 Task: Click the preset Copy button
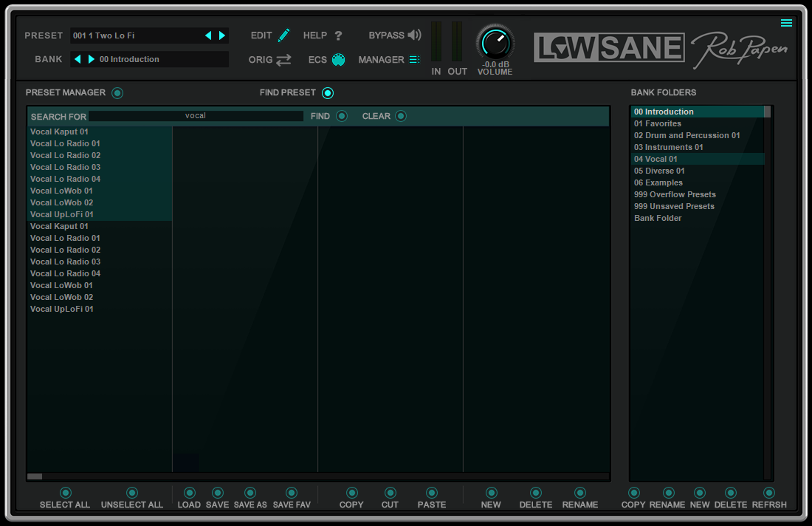click(352, 492)
